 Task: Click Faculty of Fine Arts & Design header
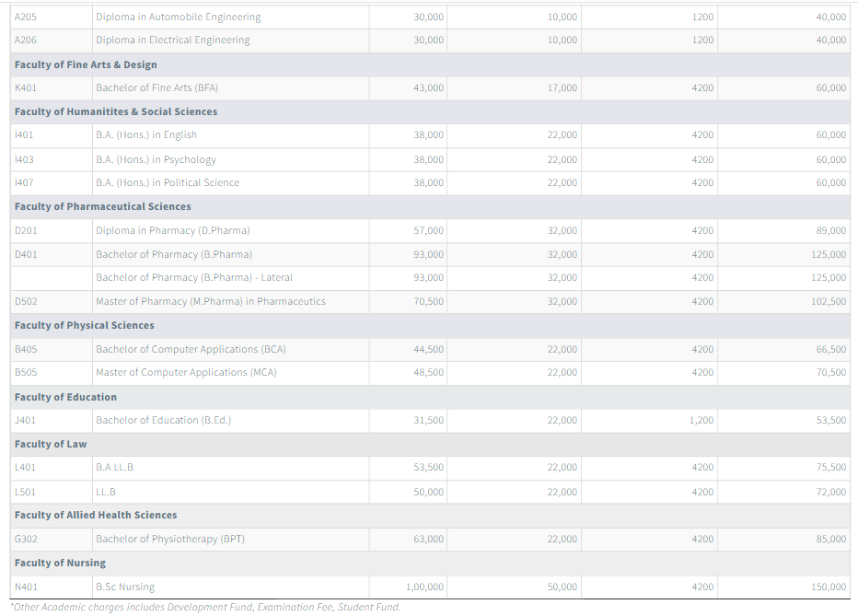point(86,64)
